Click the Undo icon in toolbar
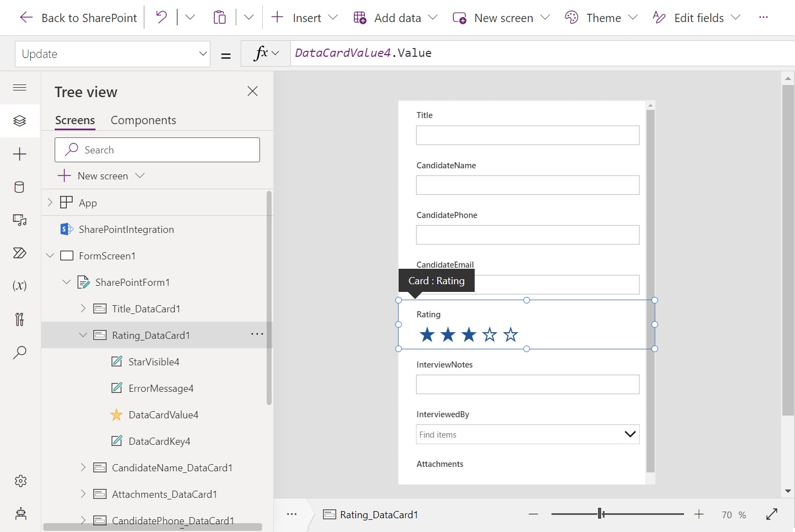 coord(161,18)
